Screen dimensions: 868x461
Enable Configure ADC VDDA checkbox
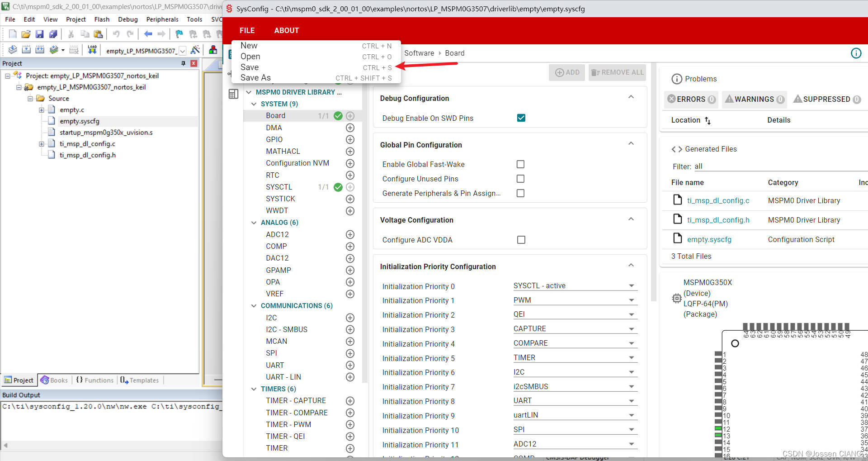(521, 240)
